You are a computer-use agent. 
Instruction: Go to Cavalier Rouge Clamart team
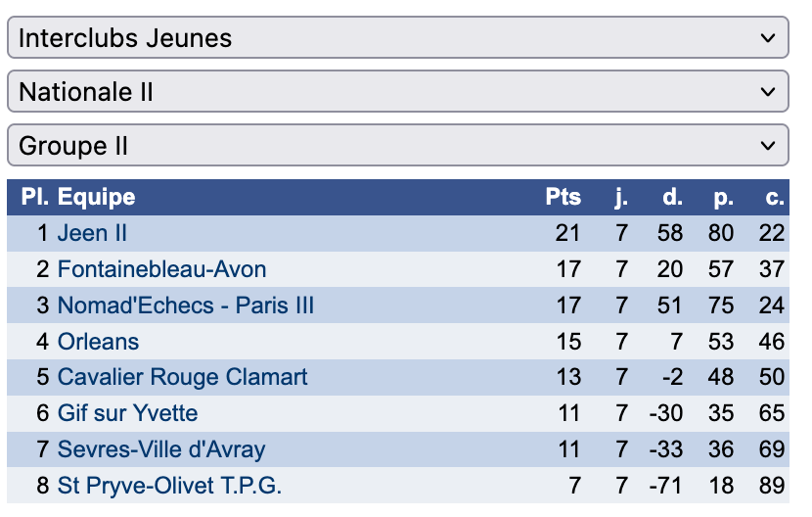click(182, 377)
